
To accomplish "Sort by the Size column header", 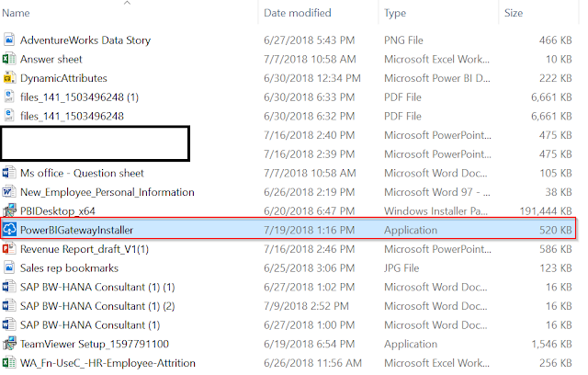I will (514, 13).
